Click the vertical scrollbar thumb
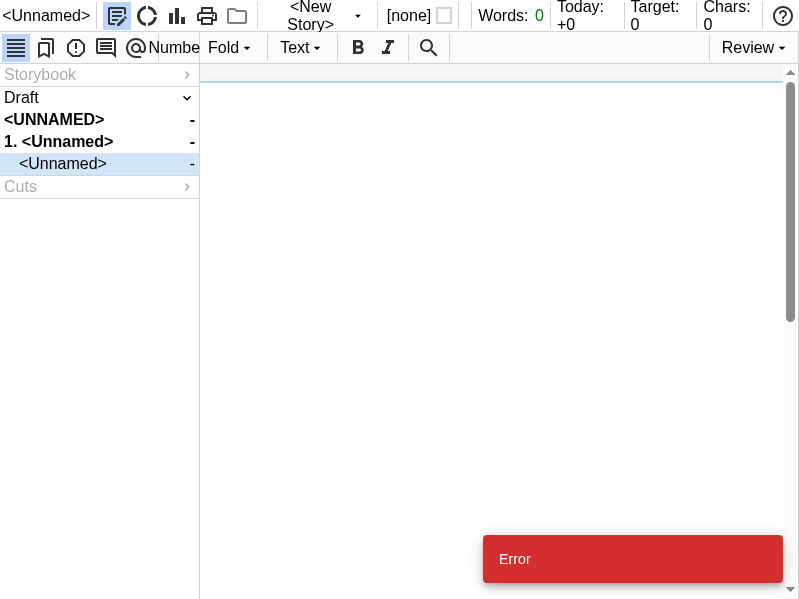The image size is (799, 599). [790, 202]
